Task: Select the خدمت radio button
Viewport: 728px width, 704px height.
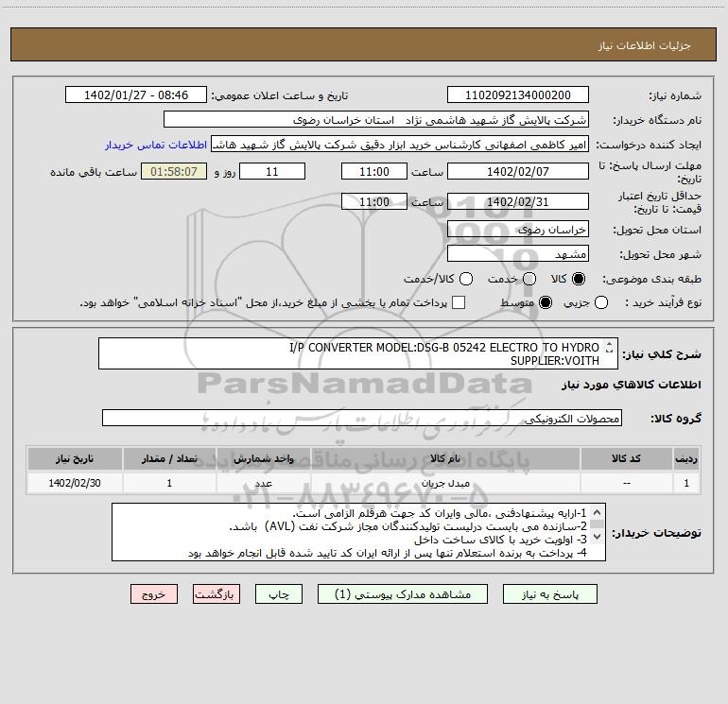Action: [x=529, y=279]
